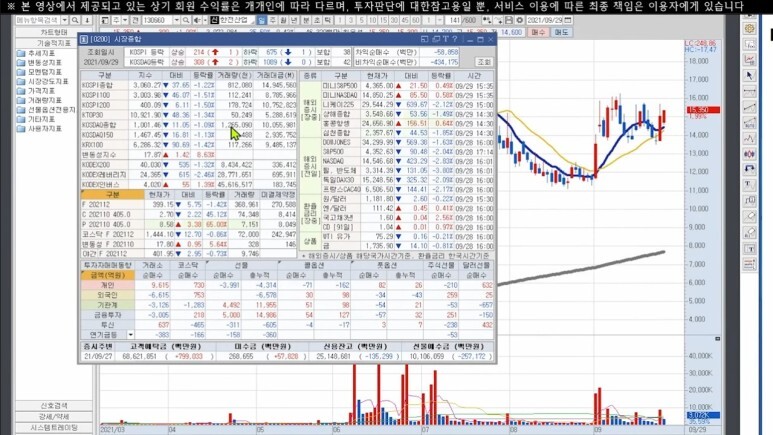This screenshot has height=435, width=773.
Task: Click the formula chart icon below the orange gear
Action: click(x=749, y=44)
